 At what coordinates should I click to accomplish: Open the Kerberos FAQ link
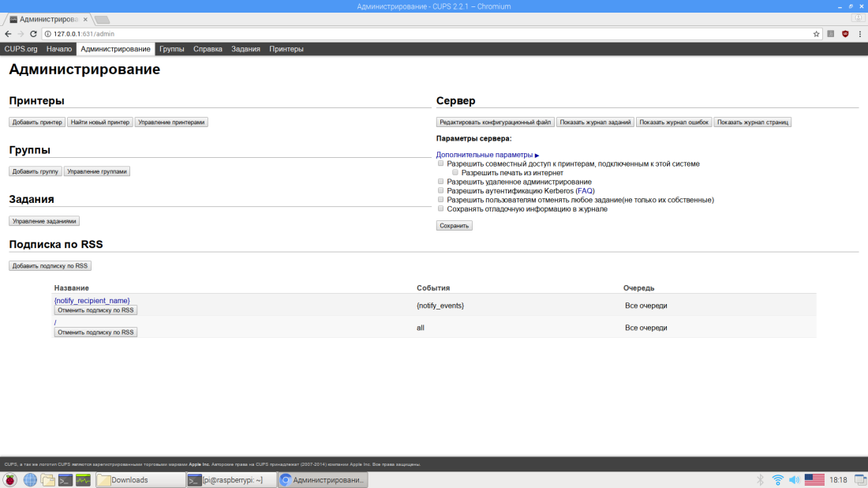click(x=585, y=191)
